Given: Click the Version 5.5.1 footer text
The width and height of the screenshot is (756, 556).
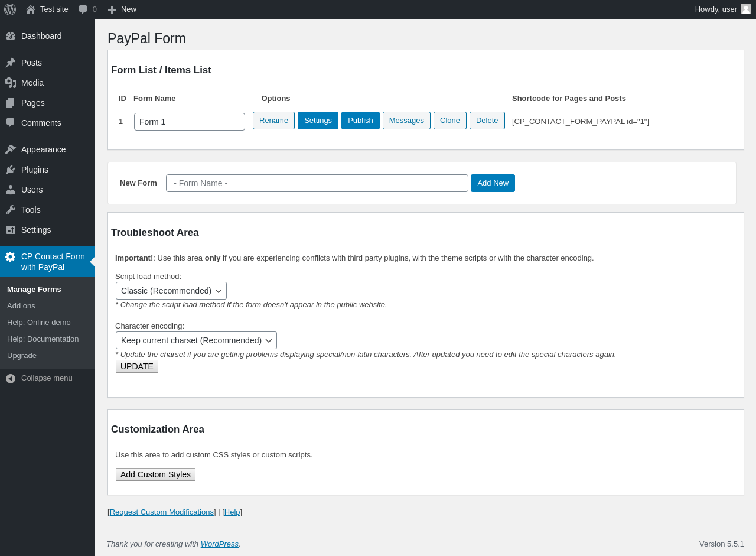Looking at the screenshot, I should click(722, 544).
